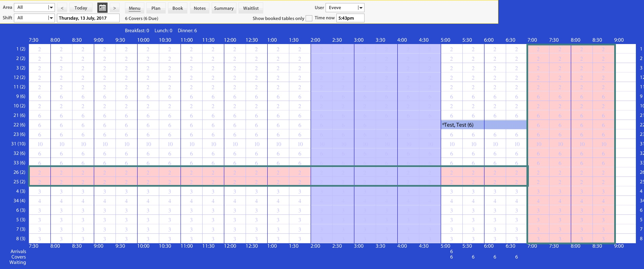Select table row label 25 (2)

tap(19, 182)
